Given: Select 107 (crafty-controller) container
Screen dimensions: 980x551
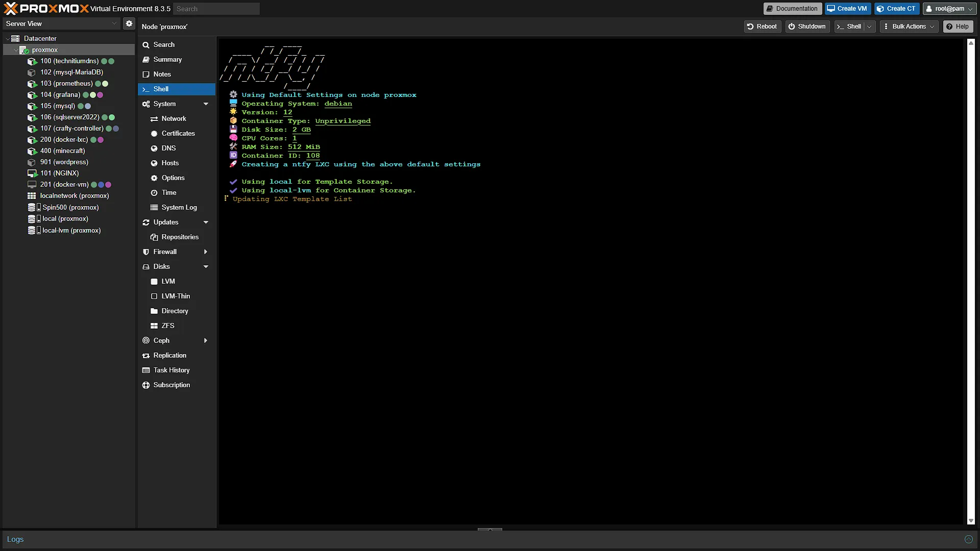Looking at the screenshot, I should (69, 129).
